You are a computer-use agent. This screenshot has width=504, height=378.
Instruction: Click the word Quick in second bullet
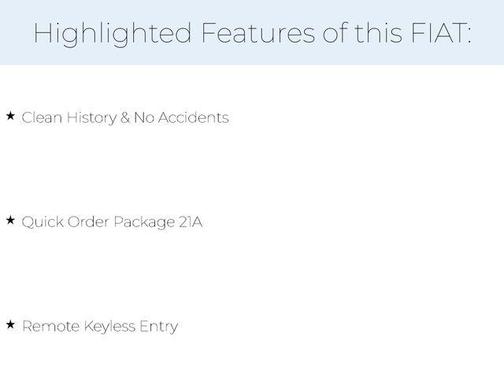point(43,222)
